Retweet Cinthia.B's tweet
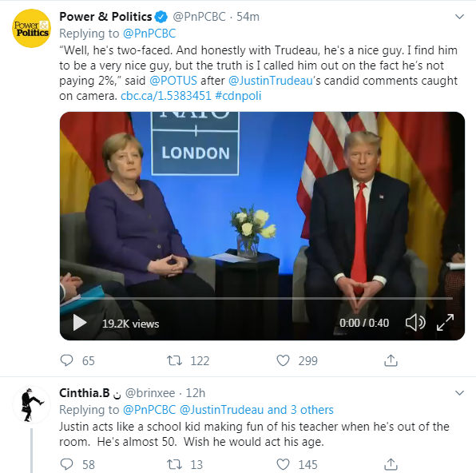Screen dimensions: 476x473 pos(175,464)
